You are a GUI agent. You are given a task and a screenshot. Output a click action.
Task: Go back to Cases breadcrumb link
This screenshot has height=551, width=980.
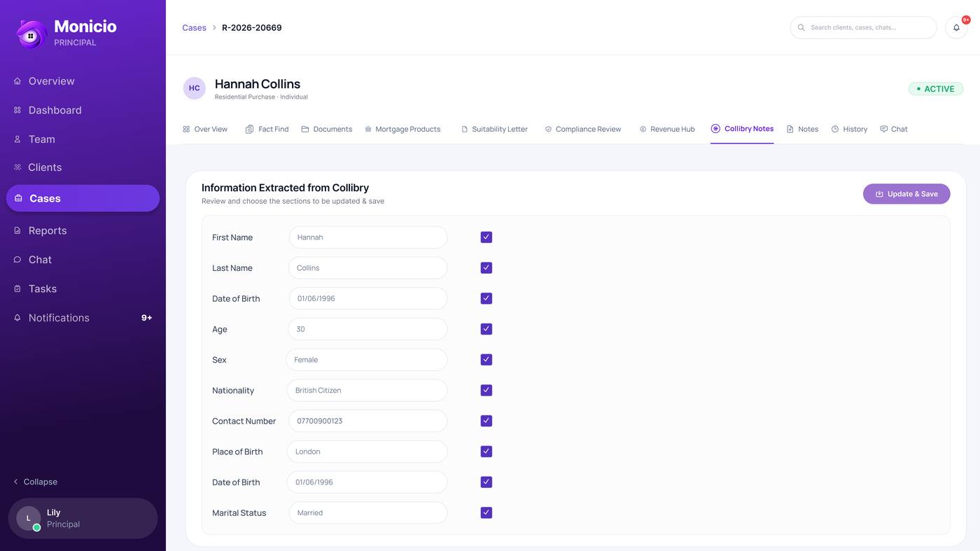click(x=194, y=28)
